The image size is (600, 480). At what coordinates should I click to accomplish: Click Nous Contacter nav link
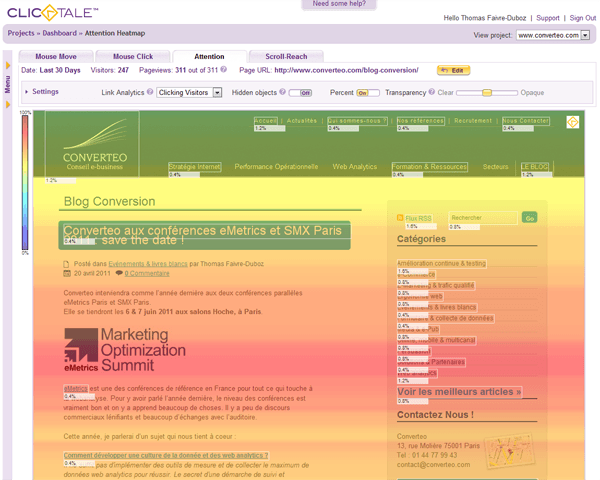[x=526, y=121]
